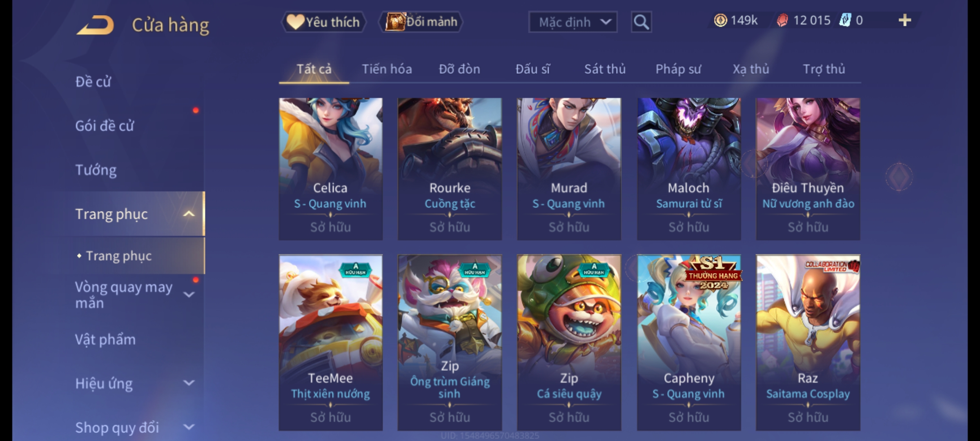Image resolution: width=980 pixels, height=441 pixels.
Task: Open Gói đề cử in sidebar
Action: coord(105,126)
